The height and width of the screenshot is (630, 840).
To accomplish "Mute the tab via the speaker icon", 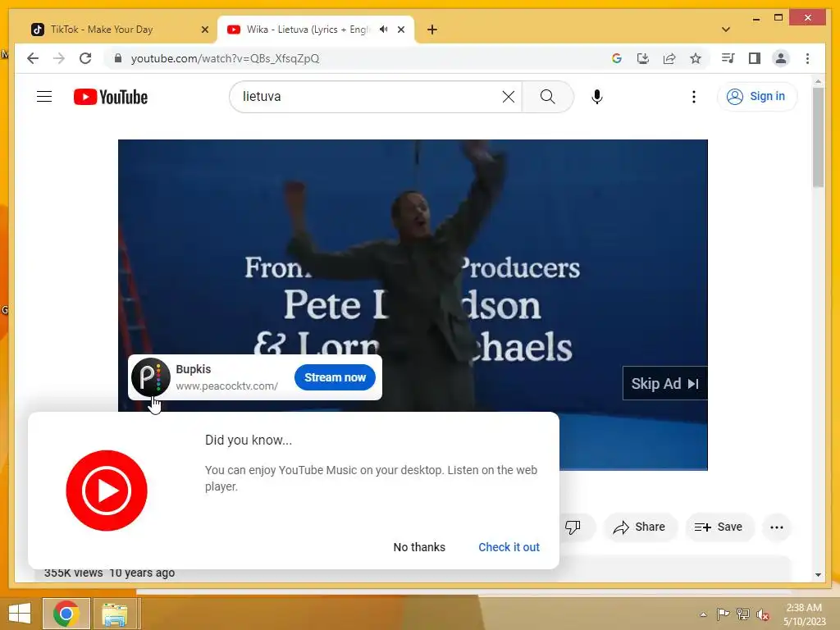I will pos(384,30).
